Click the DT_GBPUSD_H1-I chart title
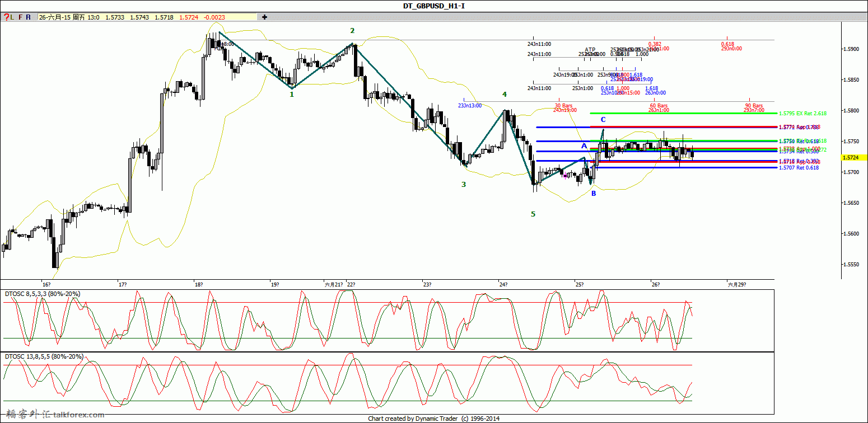868x423 pixels. 433,6
